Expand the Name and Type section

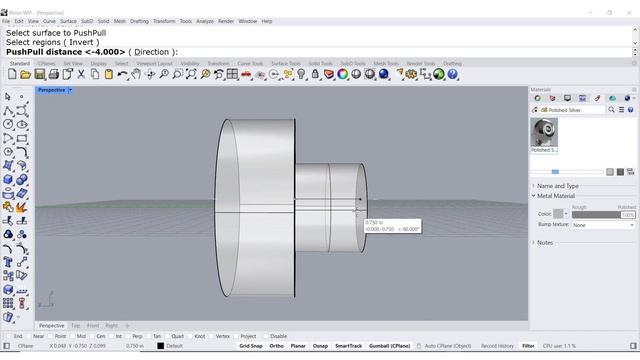click(533, 186)
